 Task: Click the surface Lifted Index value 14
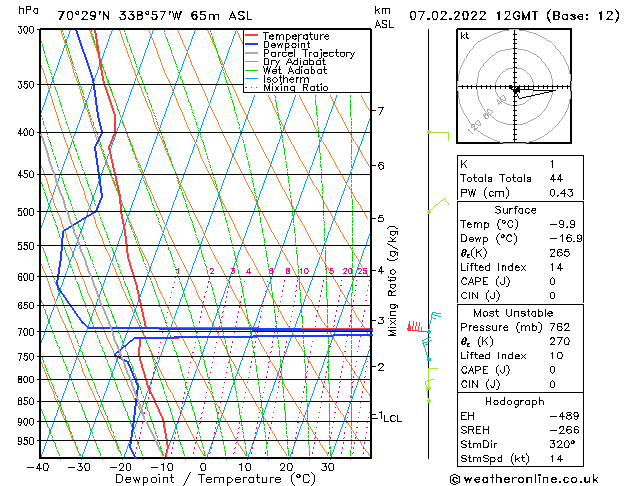point(556,267)
